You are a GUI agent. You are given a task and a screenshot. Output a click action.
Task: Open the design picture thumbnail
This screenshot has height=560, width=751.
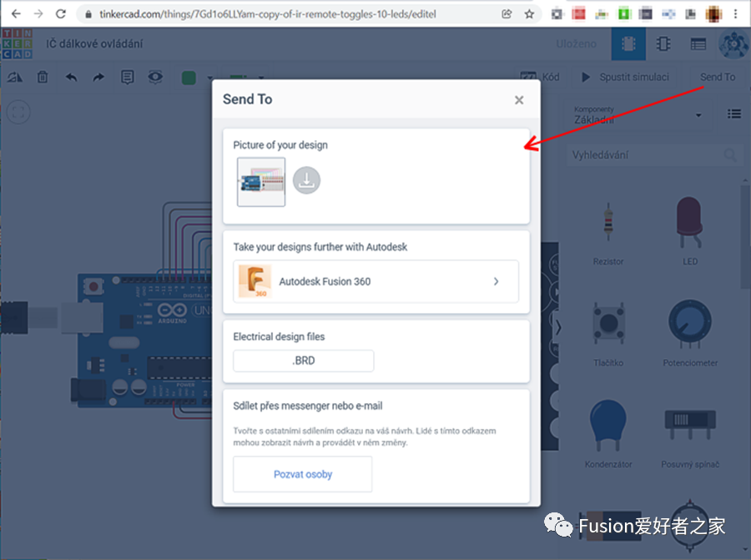tap(261, 182)
